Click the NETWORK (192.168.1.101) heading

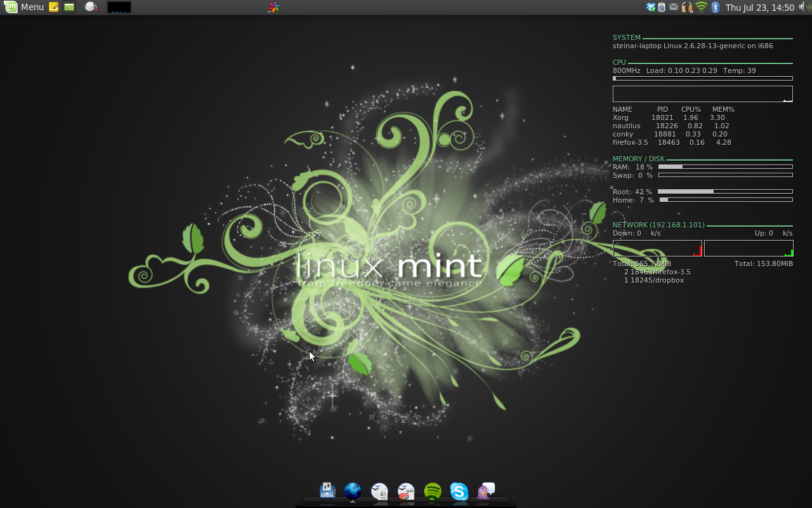pos(658,225)
